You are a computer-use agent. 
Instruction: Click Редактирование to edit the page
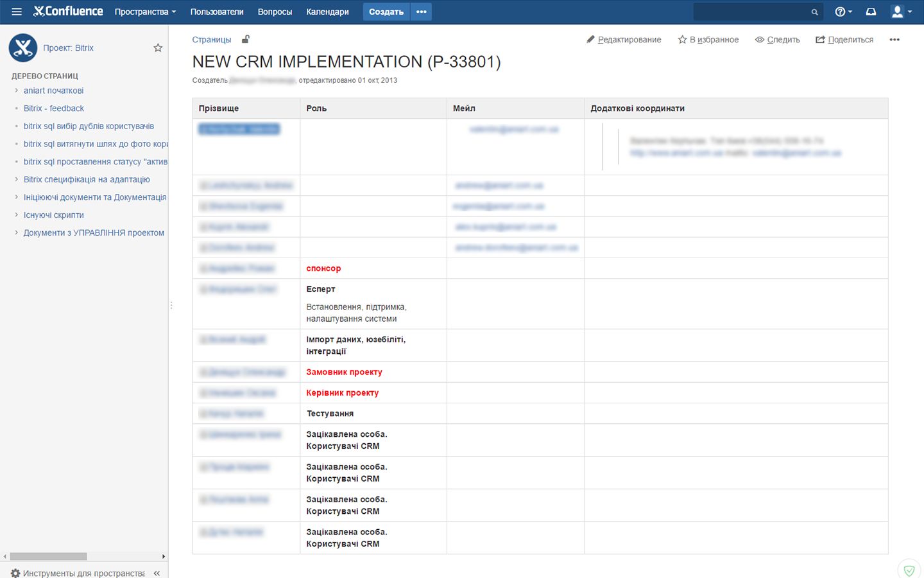[x=624, y=40]
